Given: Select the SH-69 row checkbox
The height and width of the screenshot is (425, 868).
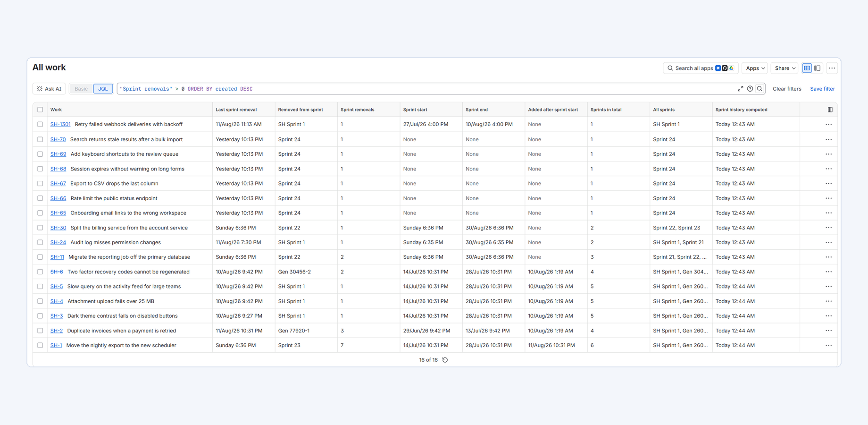Looking at the screenshot, I should pyautogui.click(x=40, y=154).
